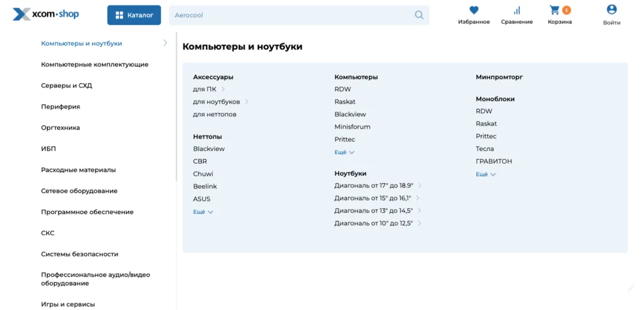
Task: Select Программное обеспечение category
Action: coord(87,212)
